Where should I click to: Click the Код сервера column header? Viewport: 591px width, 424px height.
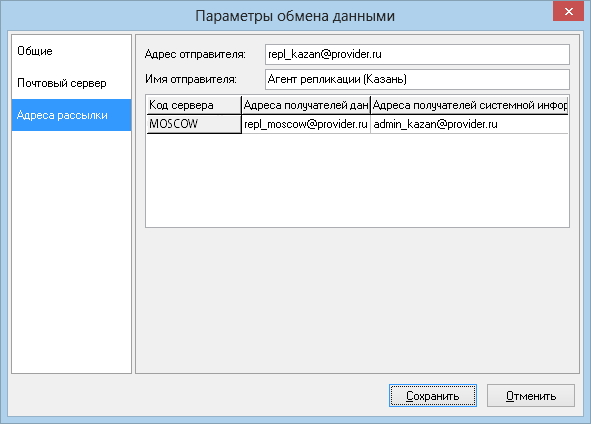point(194,105)
